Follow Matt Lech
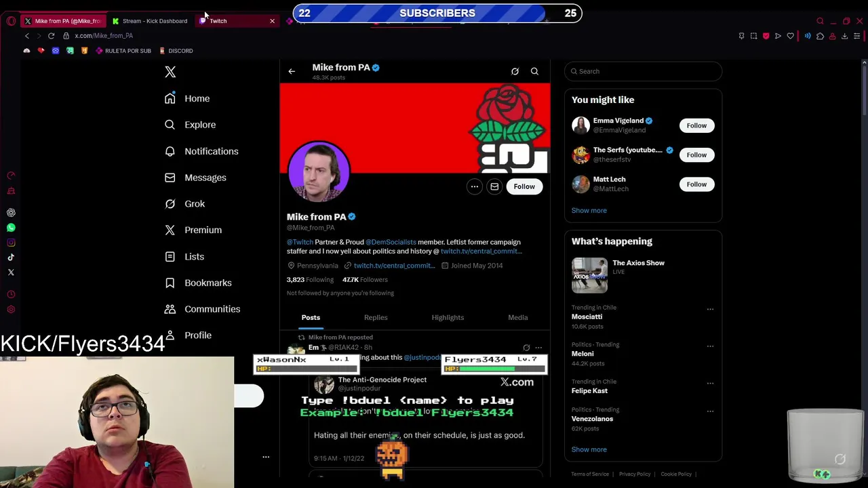This screenshot has width=868, height=488. click(x=696, y=184)
